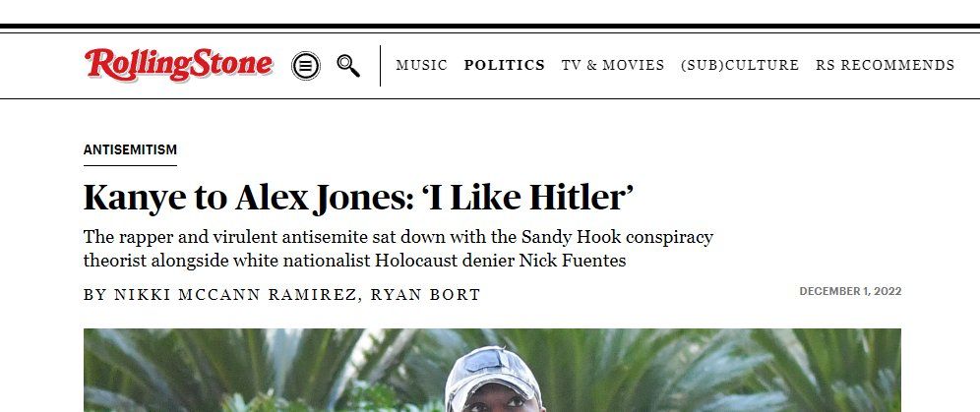
Task: Click the Antisemitism category tag
Action: coord(130,150)
